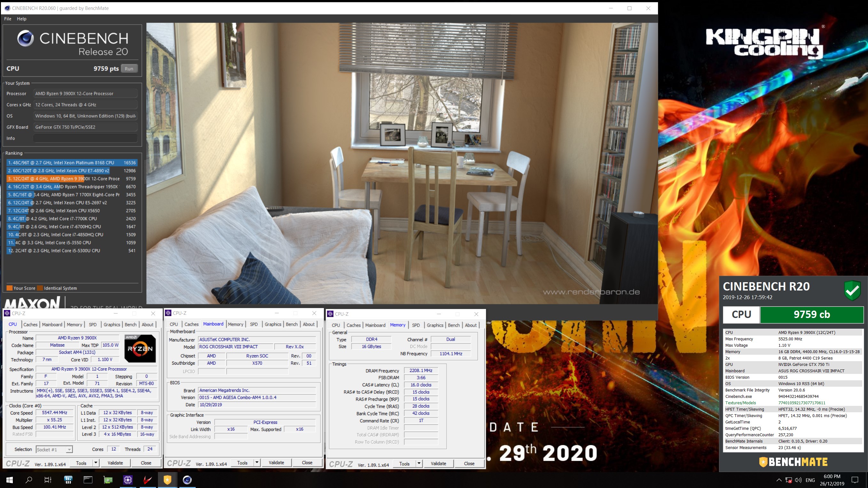Open Caches tab in first CPU-Z window

(x=30, y=324)
